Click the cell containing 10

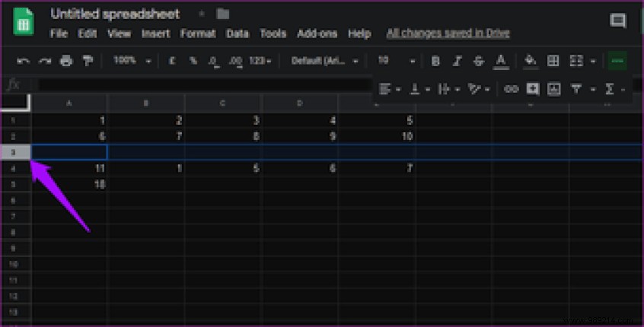point(378,136)
